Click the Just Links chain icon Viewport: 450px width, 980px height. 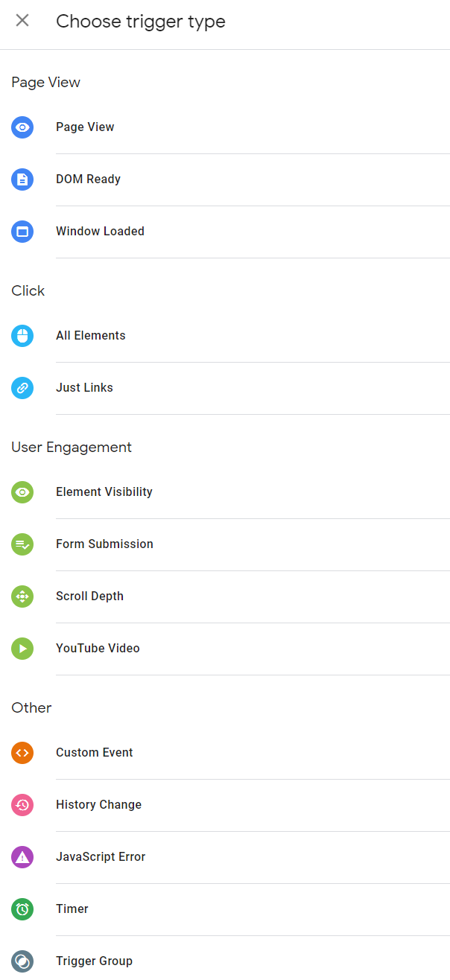(22, 388)
